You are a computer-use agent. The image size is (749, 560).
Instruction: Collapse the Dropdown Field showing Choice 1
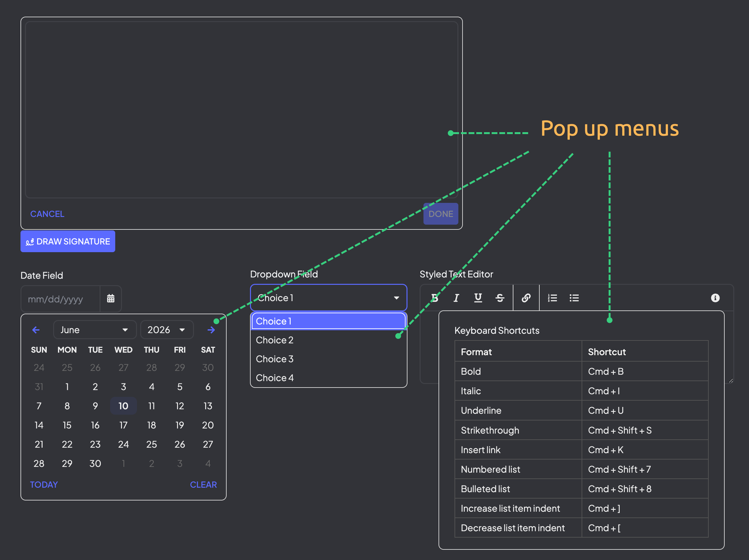(328, 298)
